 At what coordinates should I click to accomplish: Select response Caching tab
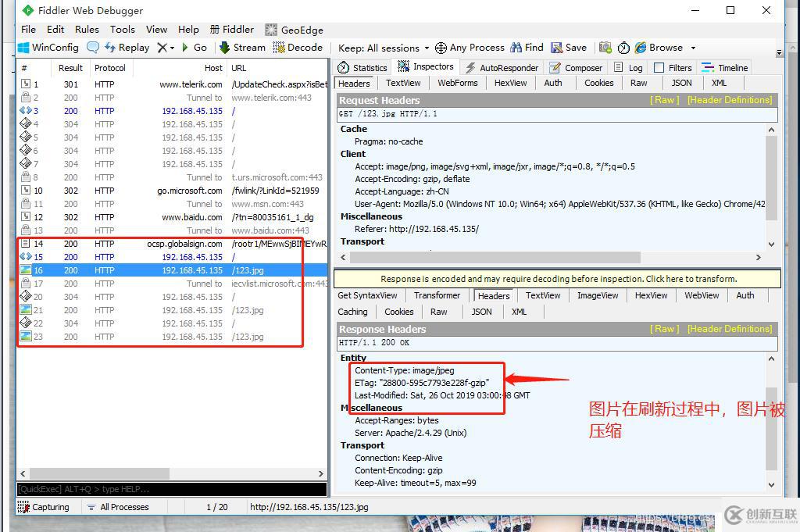(x=352, y=312)
